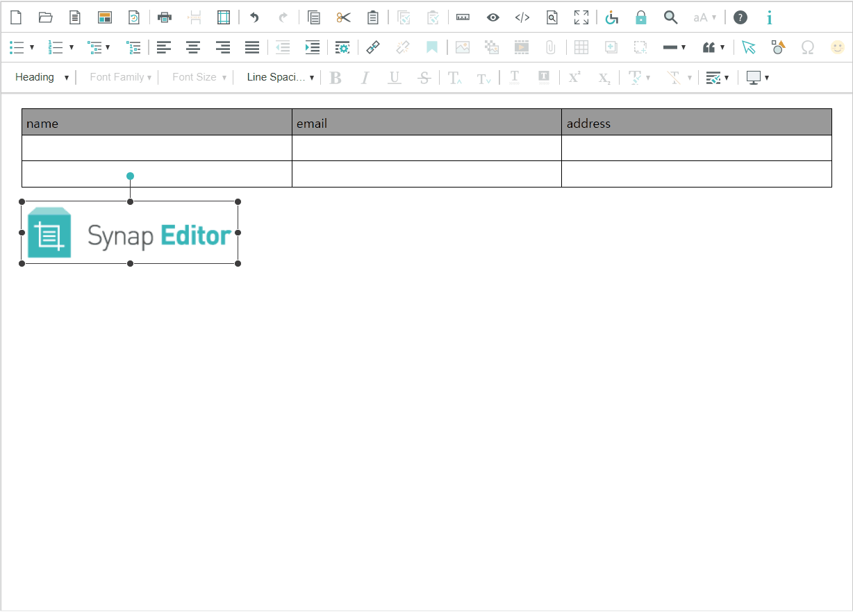Open find and replace
The image size is (853, 616).
pos(670,17)
